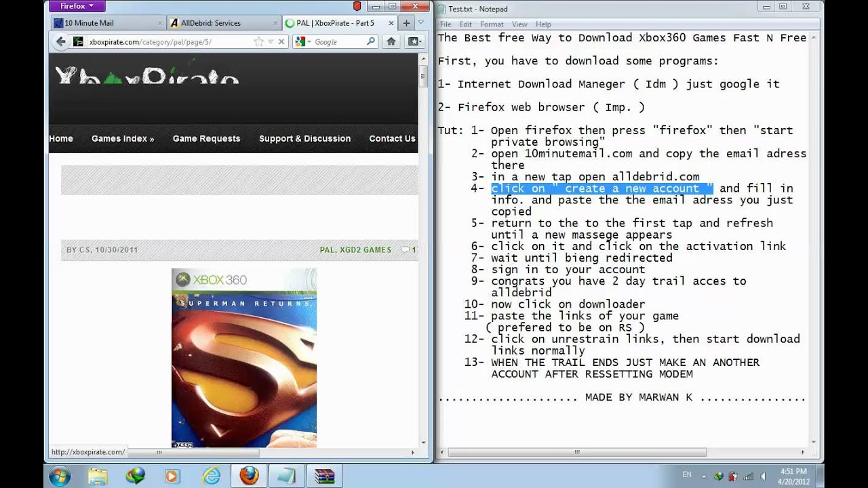This screenshot has width=868, height=488.
Task: Open Notepad Help menu
Action: coord(543,24)
